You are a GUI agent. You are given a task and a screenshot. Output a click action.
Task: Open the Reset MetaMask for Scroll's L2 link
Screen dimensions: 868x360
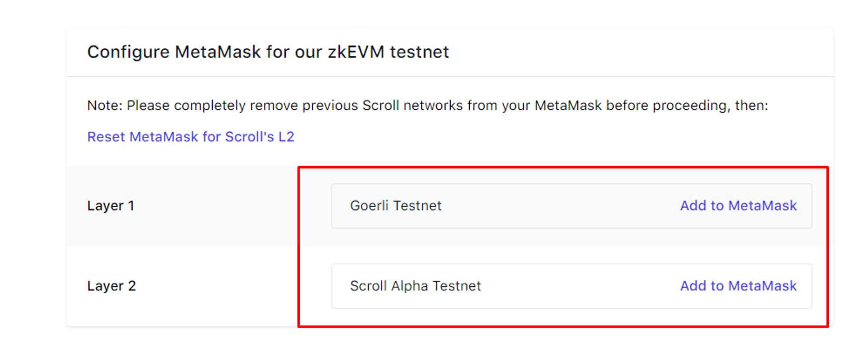[191, 137]
